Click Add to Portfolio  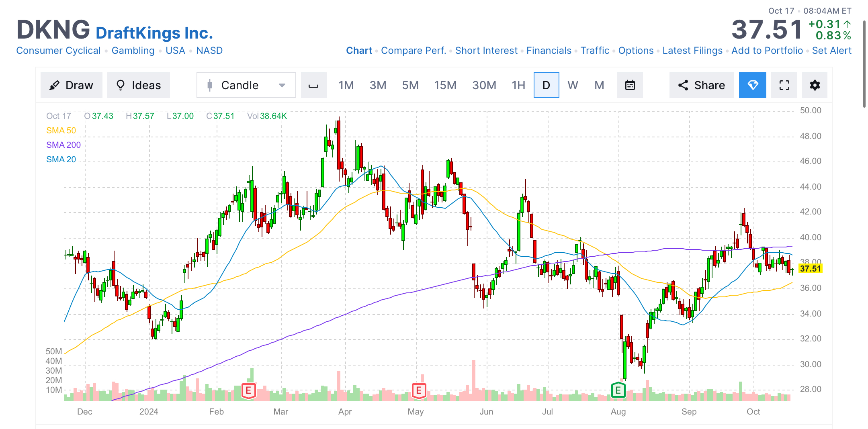point(767,50)
